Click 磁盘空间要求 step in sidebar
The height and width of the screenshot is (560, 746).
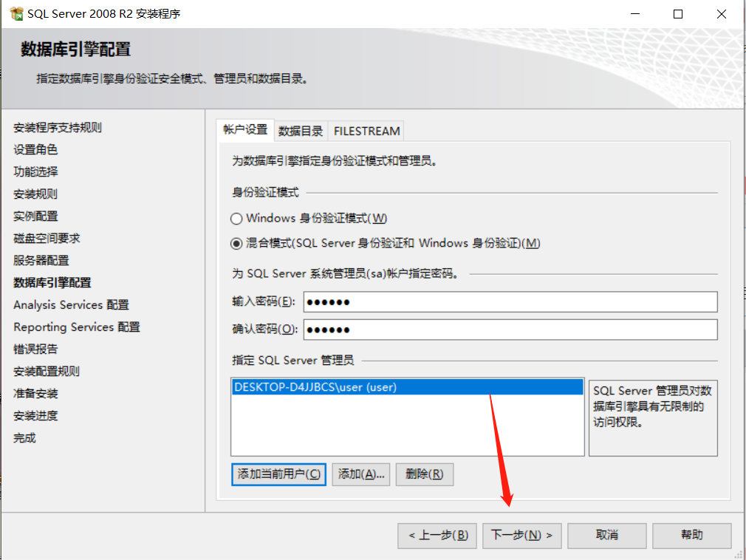coord(47,239)
